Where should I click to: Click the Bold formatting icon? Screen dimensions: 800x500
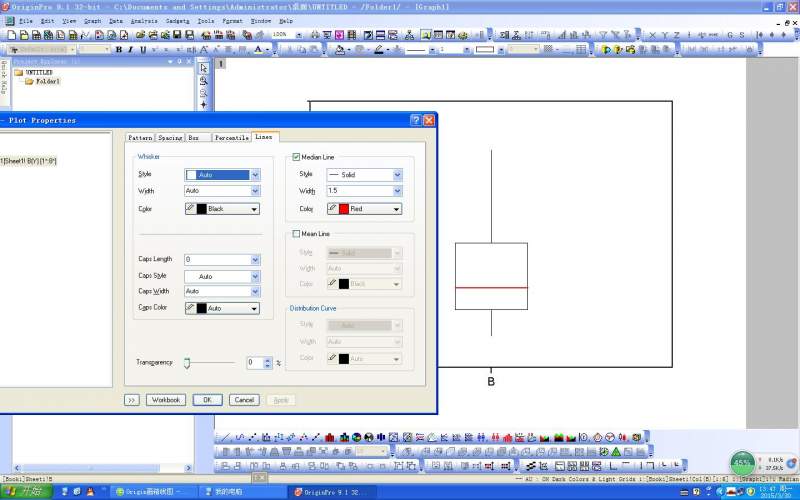click(119, 49)
